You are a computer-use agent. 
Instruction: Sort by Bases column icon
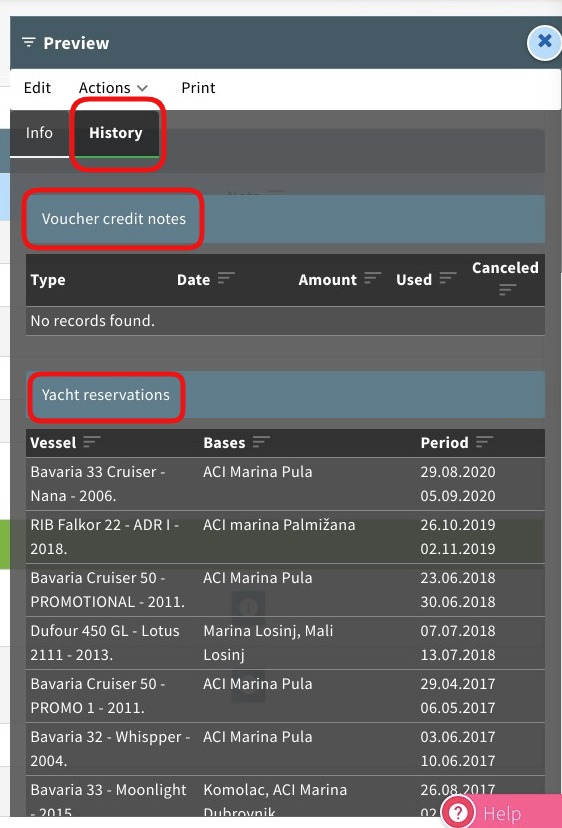pos(261,441)
